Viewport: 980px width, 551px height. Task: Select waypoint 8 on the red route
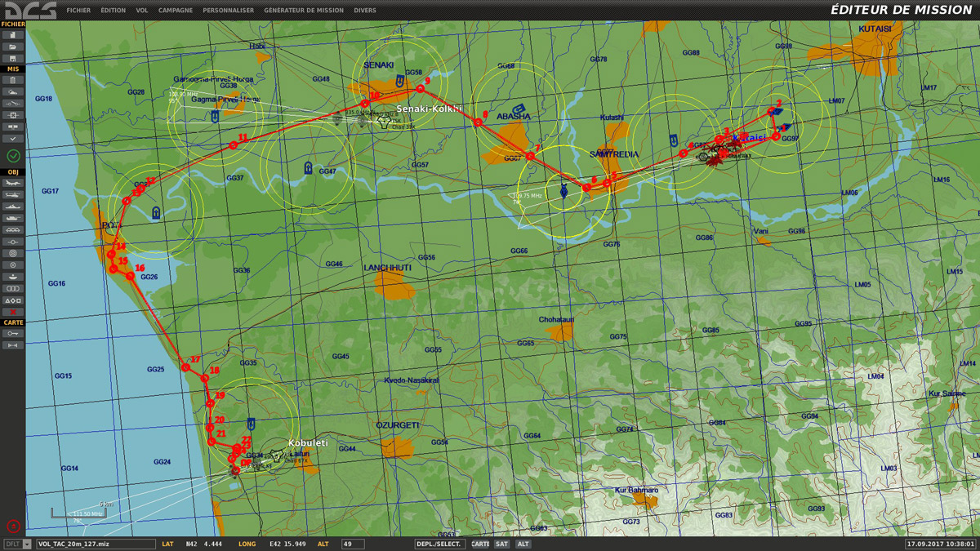point(478,122)
